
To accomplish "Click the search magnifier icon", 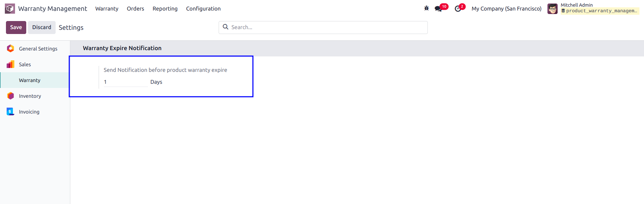I will click(226, 27).
